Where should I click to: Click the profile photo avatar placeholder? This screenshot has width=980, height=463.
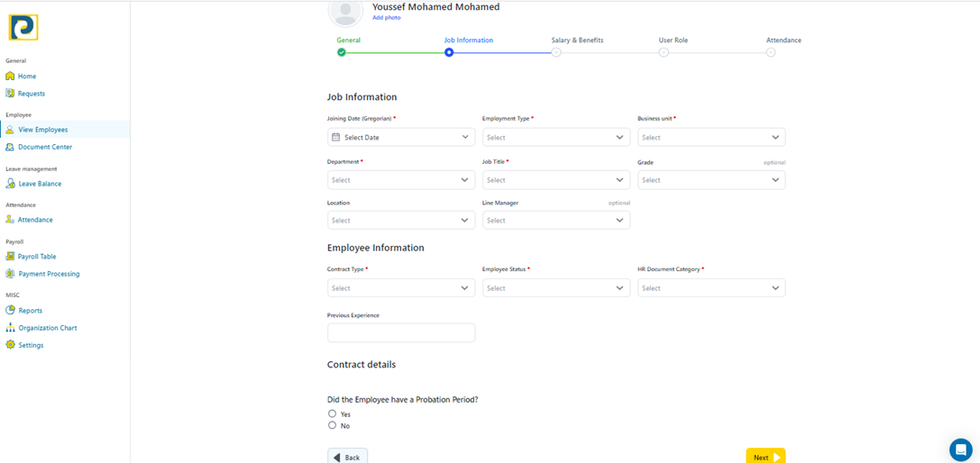click(346, 11)
